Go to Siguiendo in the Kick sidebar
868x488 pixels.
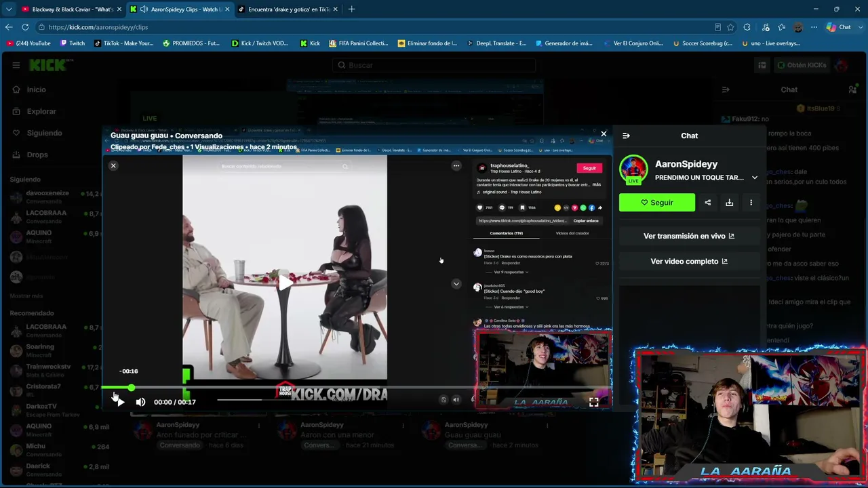43,133
